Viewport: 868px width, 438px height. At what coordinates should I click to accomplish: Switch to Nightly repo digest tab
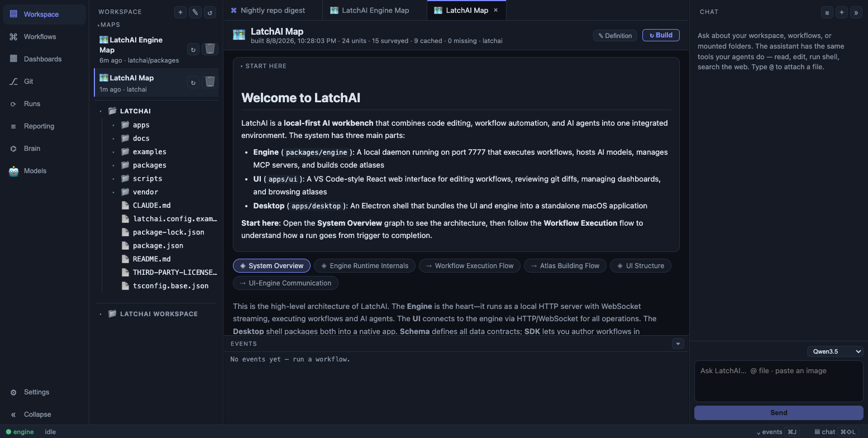point(273,10)
